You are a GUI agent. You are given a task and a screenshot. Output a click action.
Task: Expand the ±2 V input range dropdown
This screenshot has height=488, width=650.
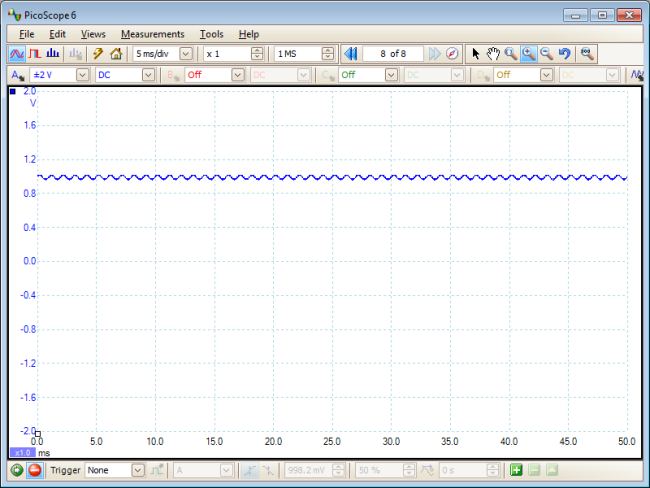[x=82, y=75]
